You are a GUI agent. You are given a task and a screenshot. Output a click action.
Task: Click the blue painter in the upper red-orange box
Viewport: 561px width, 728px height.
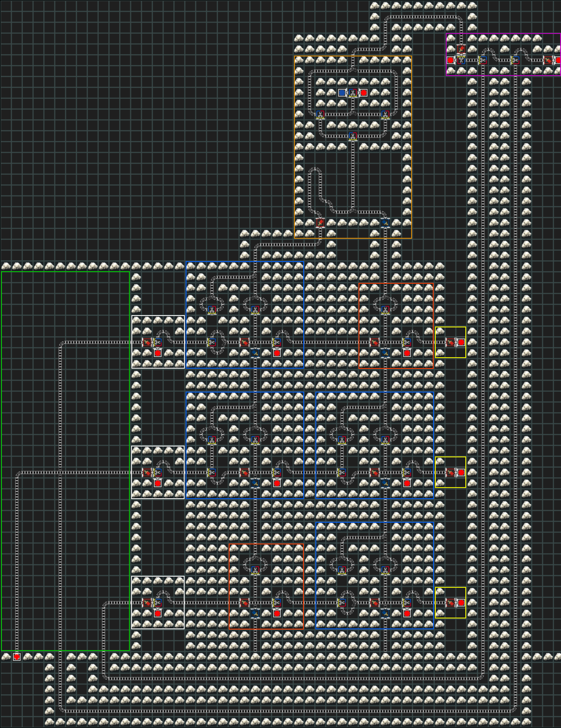pos(385,353)
